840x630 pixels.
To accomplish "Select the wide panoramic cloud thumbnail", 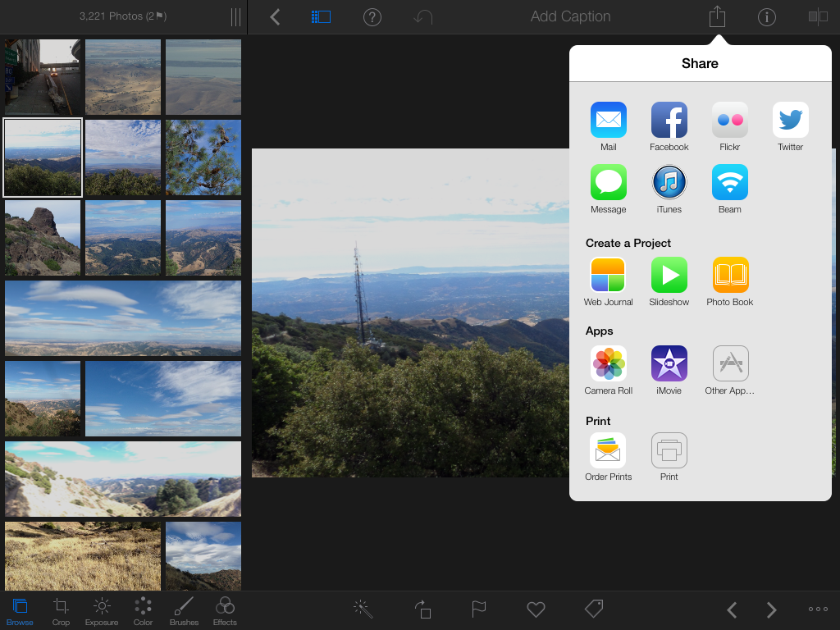I will tap(123, 318).
